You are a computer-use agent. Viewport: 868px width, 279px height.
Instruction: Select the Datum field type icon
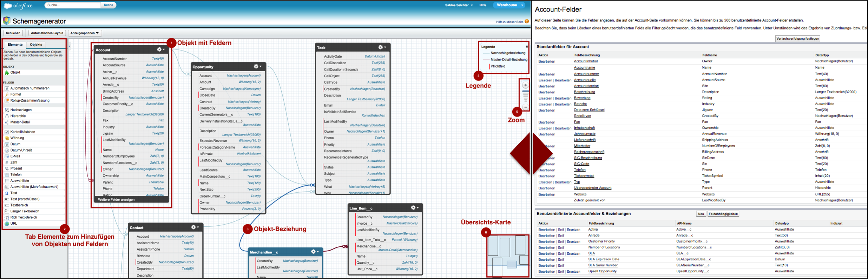[x=7, y=144]
